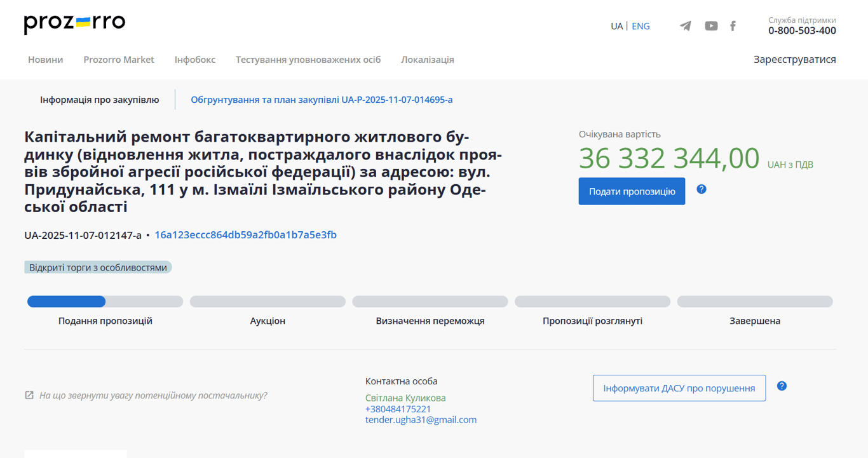Switch interface language to ENG

click(x=641, y=26)
